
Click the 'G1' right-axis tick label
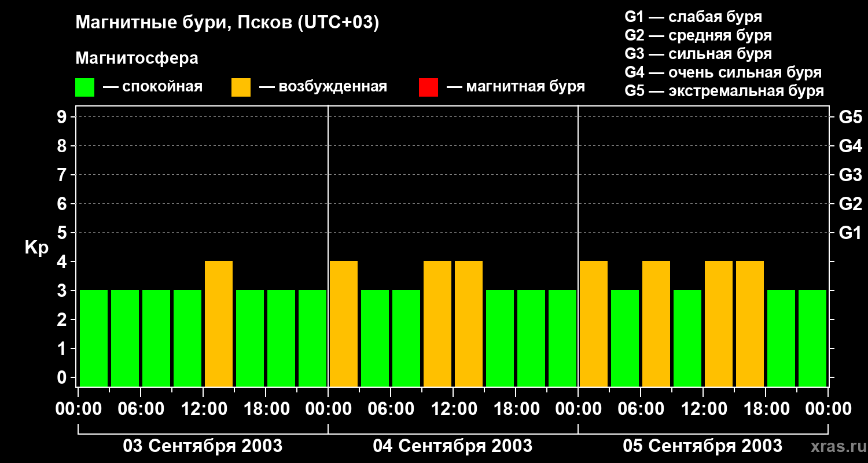(x=850, y=233)
